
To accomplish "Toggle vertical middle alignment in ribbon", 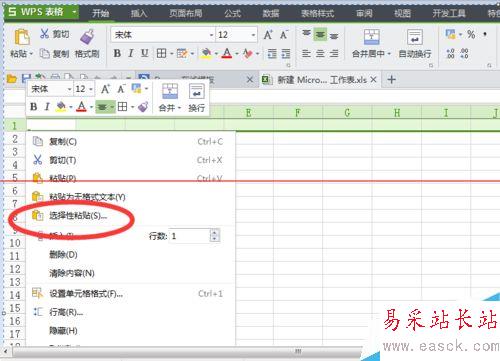I will click(x=320, y=34).
